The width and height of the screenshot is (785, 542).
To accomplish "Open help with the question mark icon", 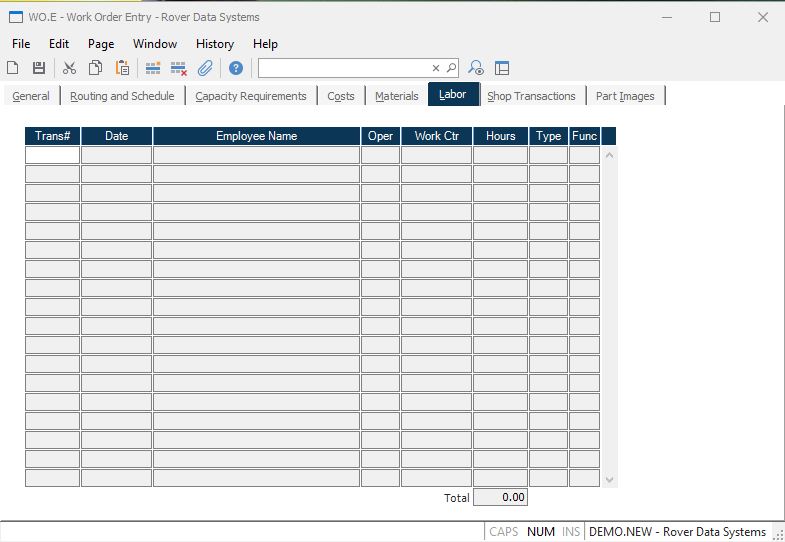I will coord(236,68).
